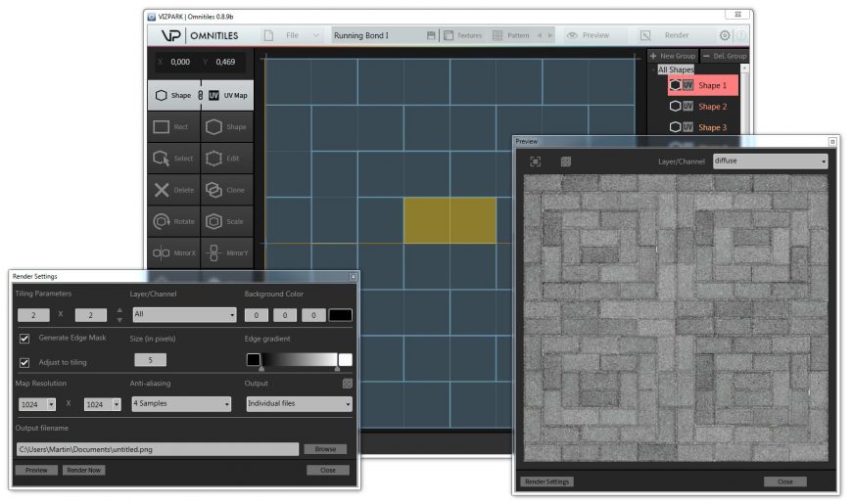Click the Render Now button
The width and height of the screenshot is (852, 504).
[84, 470]
